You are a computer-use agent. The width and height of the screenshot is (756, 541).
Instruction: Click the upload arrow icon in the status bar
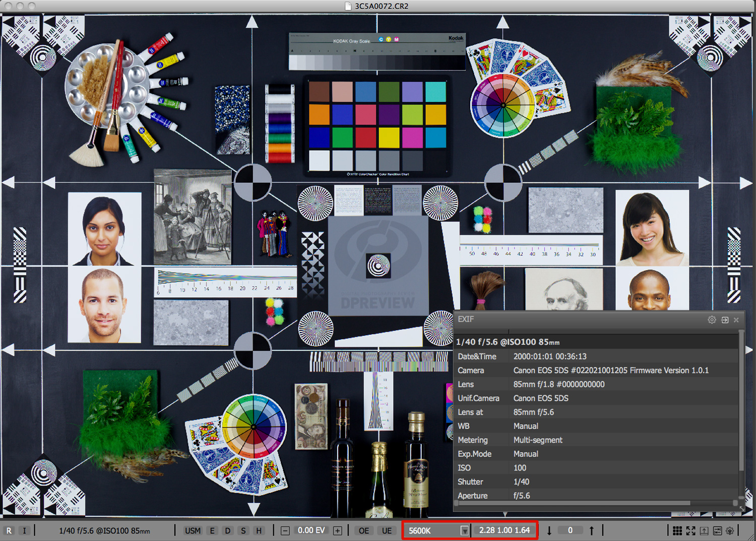704,530
